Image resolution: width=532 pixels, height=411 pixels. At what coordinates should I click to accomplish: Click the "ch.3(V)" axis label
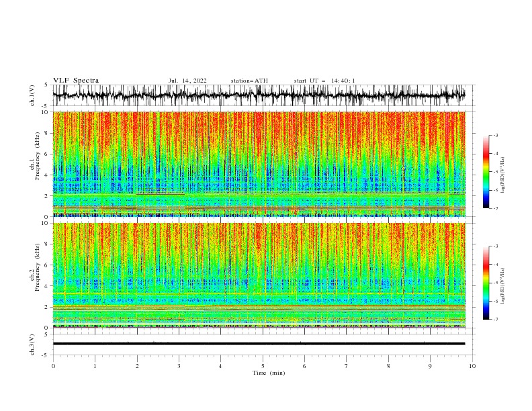click(32, 345)
